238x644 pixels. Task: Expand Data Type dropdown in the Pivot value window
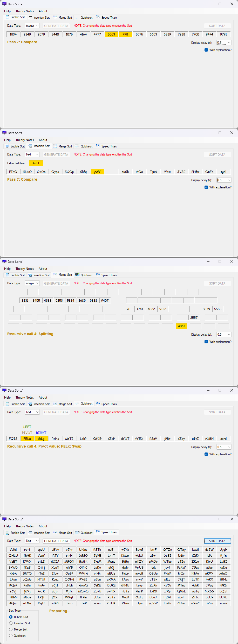pyautogui.click(x=32, y=412)
